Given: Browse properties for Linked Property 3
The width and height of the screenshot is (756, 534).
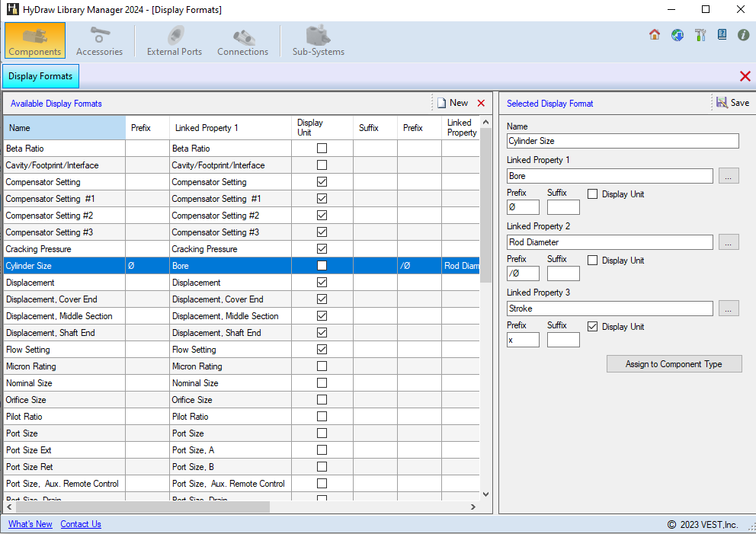Looking at the screenshot, I should coord(729,308).
